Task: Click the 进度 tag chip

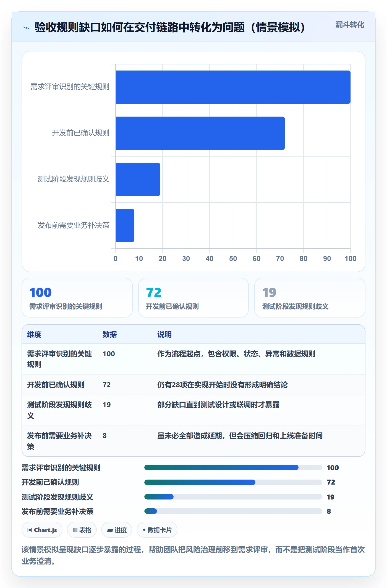Action: 117,530
